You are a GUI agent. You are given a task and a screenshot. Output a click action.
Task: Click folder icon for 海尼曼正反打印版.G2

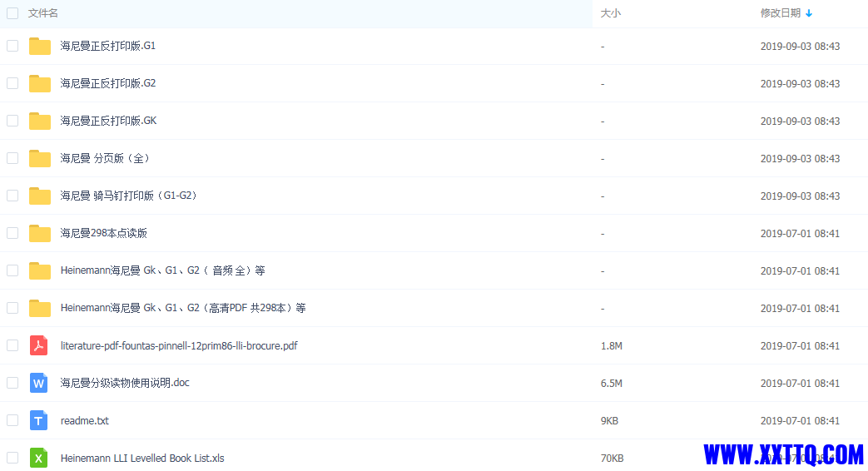[40, 83]
